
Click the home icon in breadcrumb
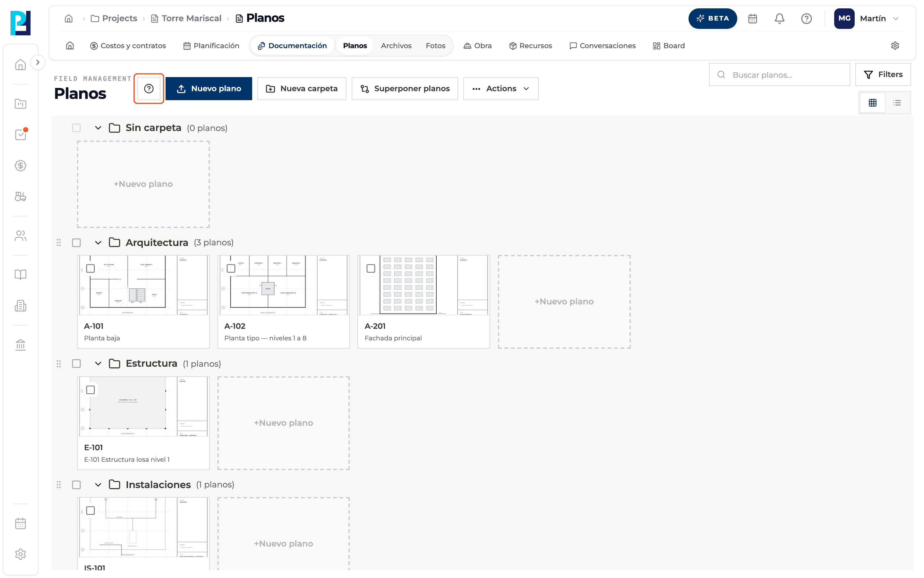click(x=69, y=18)
